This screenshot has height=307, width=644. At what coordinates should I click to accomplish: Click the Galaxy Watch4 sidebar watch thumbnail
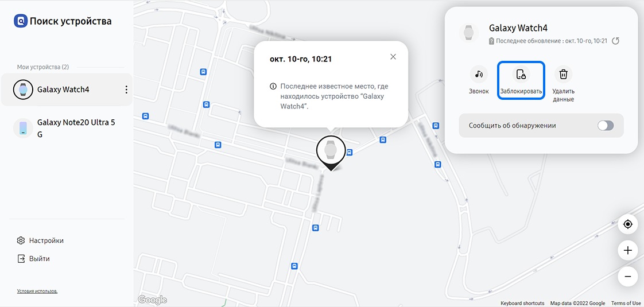(23, 90)
